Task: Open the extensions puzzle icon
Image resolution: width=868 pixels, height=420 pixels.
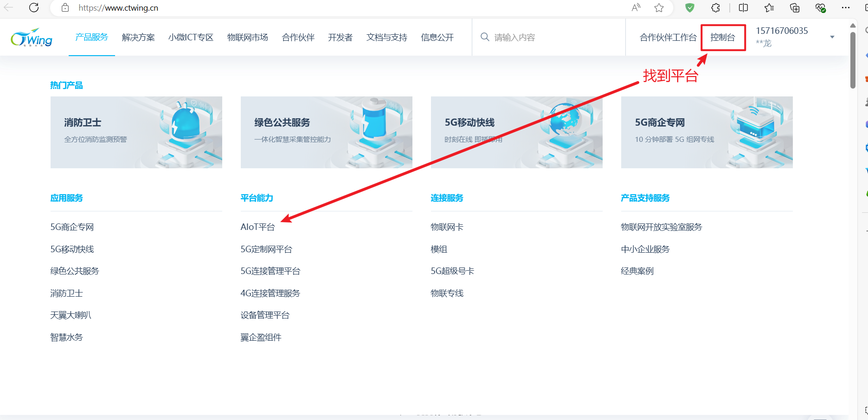Action: coord(715,7)
